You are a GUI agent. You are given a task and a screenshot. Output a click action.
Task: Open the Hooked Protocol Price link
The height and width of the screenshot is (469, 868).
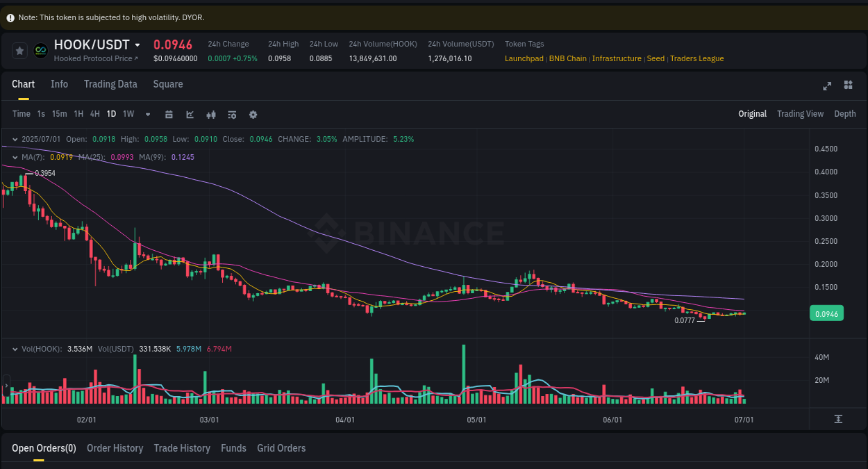(x=96, y=58)
